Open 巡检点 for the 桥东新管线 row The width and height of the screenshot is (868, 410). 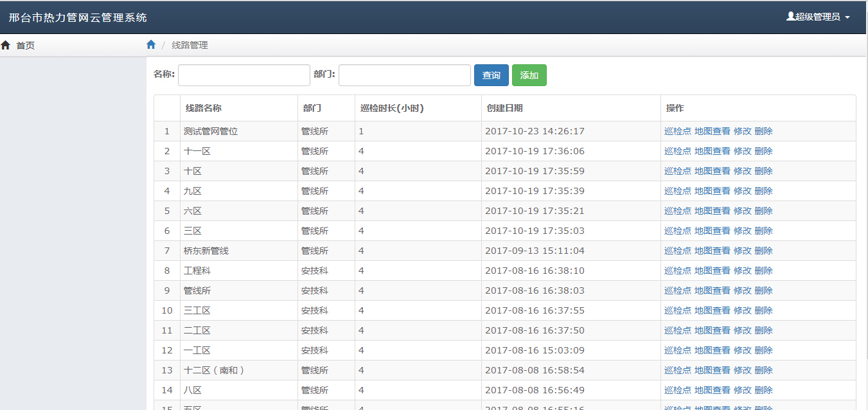(677, 251)
